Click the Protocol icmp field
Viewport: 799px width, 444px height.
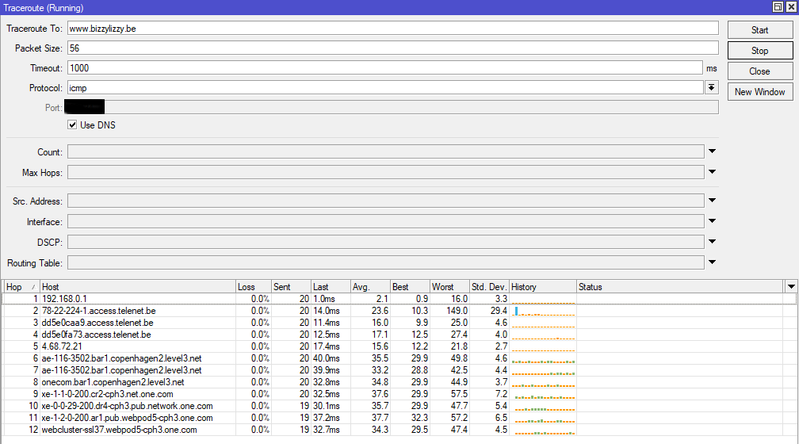click(385, 88)
